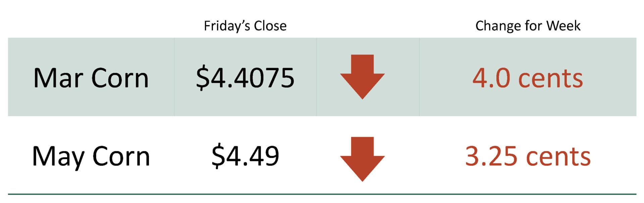
Task: Click the 3.25 cents weekly change
Action: tap(528, 156)
